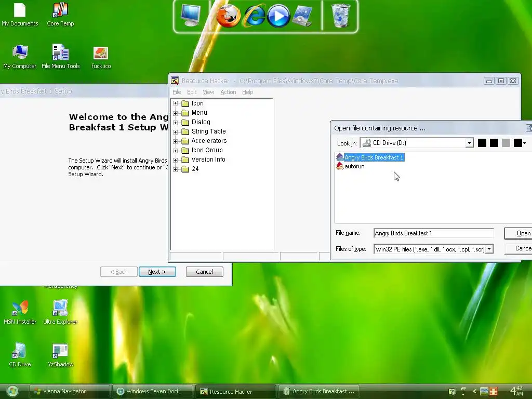532x399 pixels.
Task: Open the Recycle Bin from the dock
Action: click(x=341, y=16)
